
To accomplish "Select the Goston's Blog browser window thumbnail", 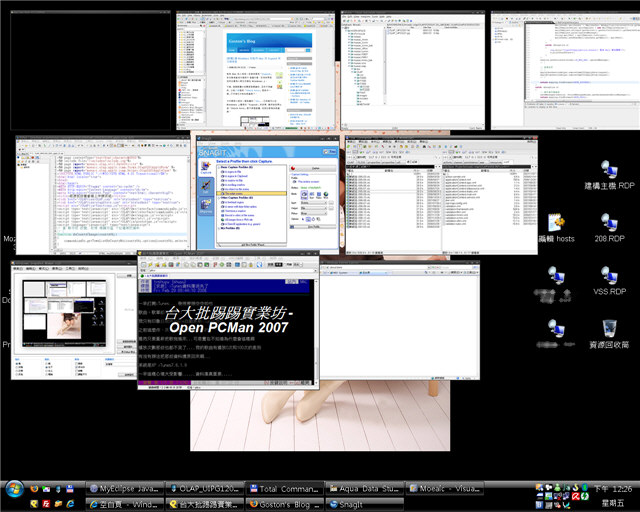I will click(256, 70).
